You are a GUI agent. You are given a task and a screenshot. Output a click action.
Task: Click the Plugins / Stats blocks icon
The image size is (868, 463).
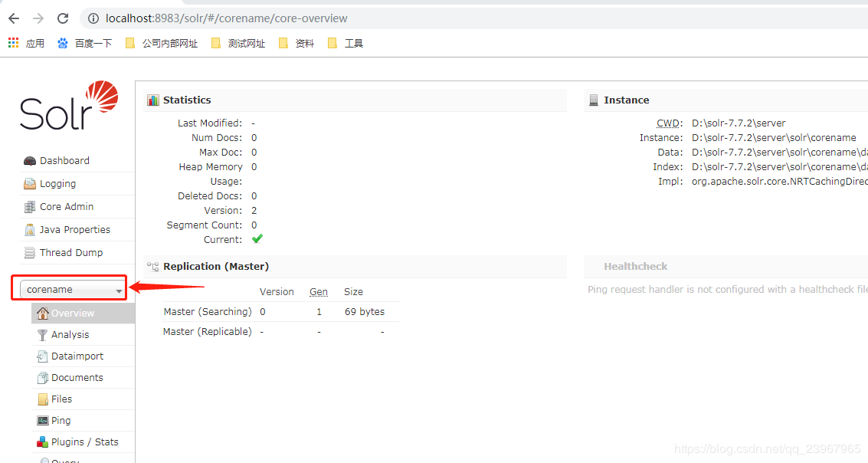coord(42,442)
